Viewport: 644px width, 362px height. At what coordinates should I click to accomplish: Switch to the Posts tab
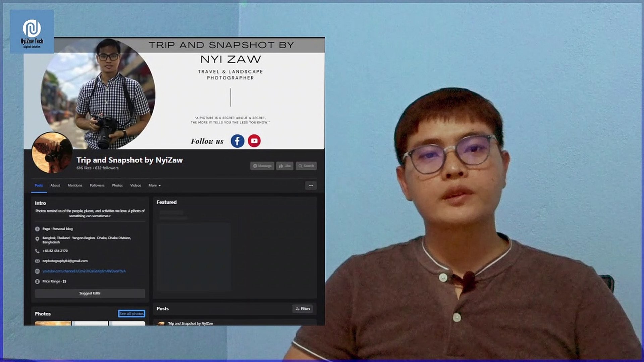pos(39,185)
